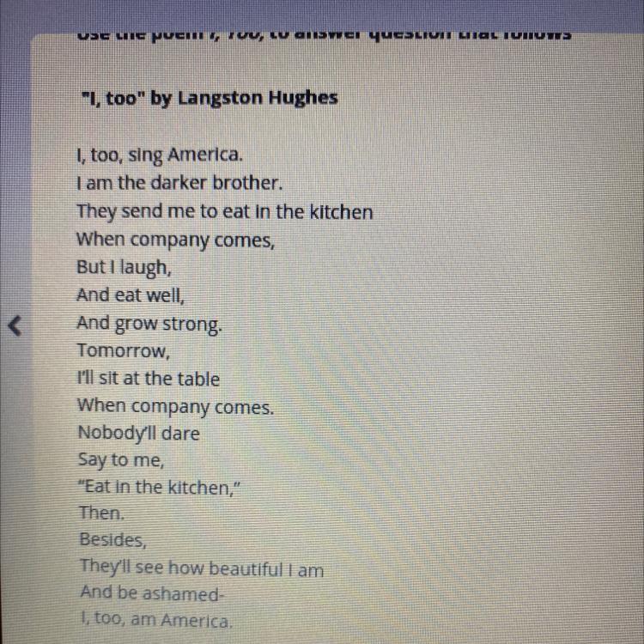644x644 pixels.
Task: Select the line "But I laugh,"
Action: click(124, 268)
